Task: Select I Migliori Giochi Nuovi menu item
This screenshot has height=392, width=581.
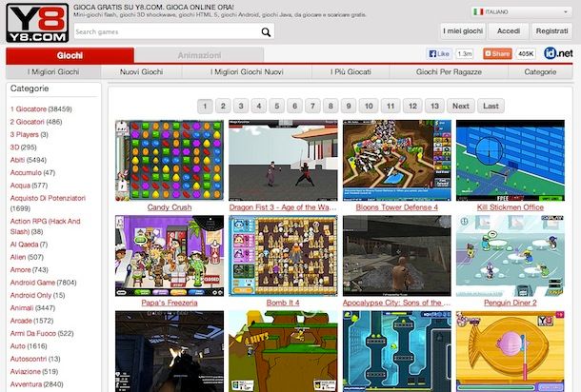Action: pyautogui.click(x=247, y=71)
